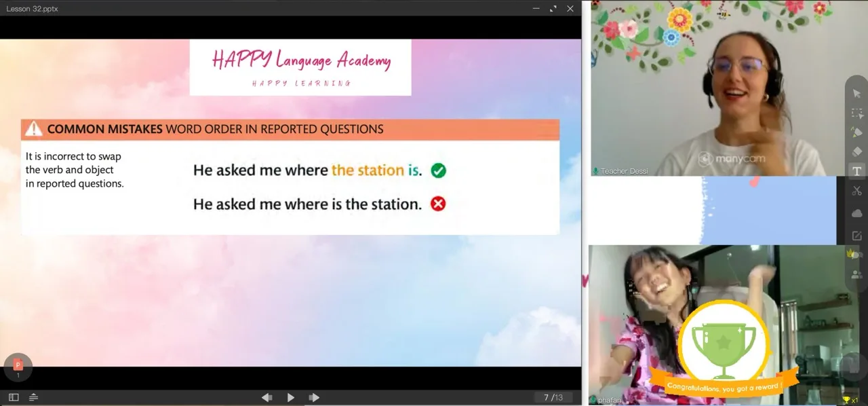
Task: Play the slideshow
Action: [x=290, y=397]
